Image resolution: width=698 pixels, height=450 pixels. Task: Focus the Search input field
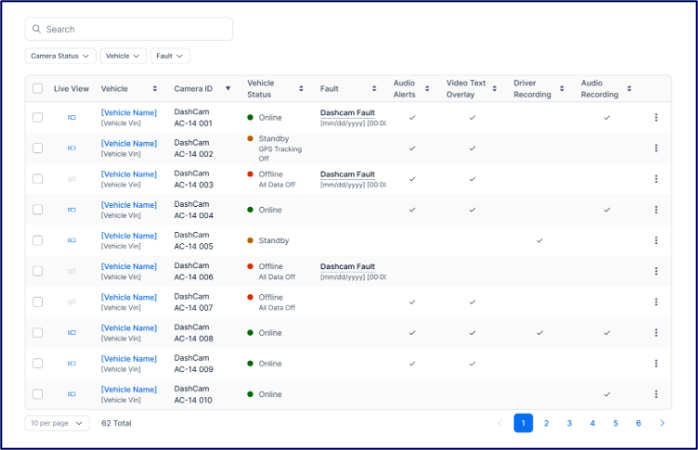click(129, 29)
